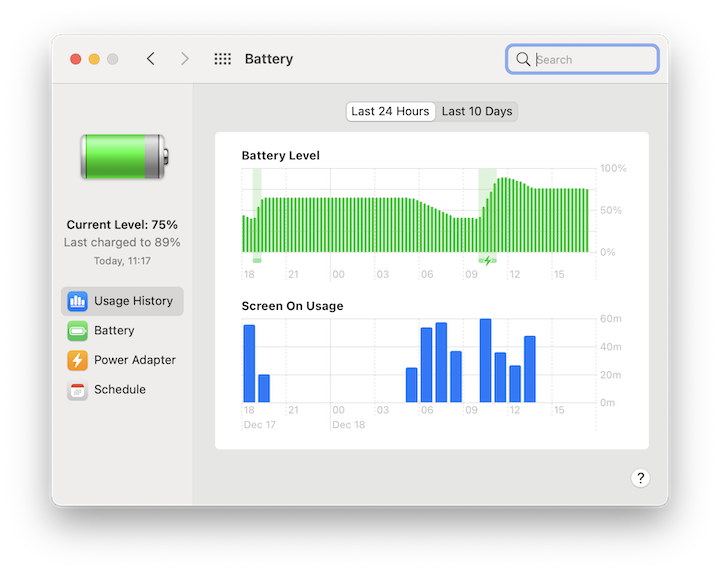Click the Today, 11:17 text
The image size is (720, 574).
[122, 261]
